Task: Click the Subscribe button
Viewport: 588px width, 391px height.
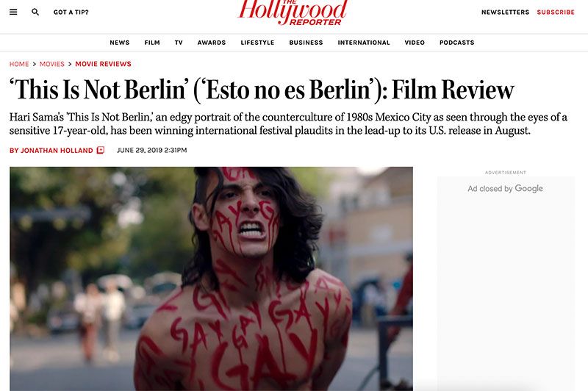Action: 556,12
